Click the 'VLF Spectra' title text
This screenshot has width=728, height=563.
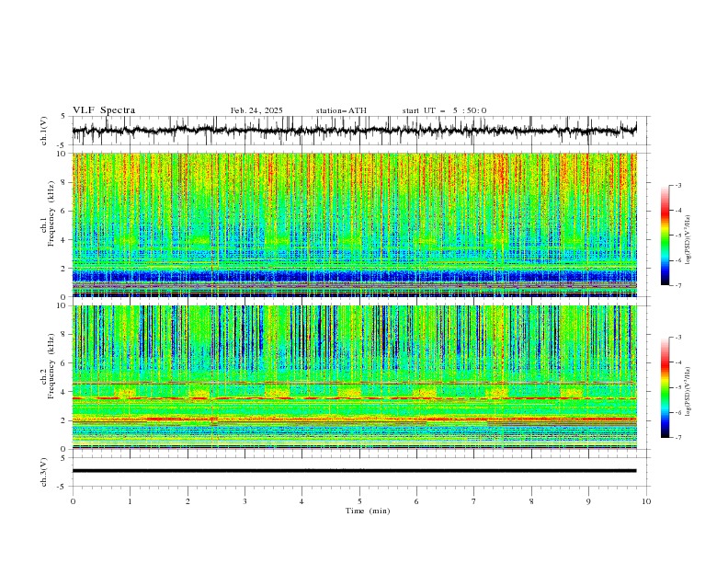(x=104, y=110)
